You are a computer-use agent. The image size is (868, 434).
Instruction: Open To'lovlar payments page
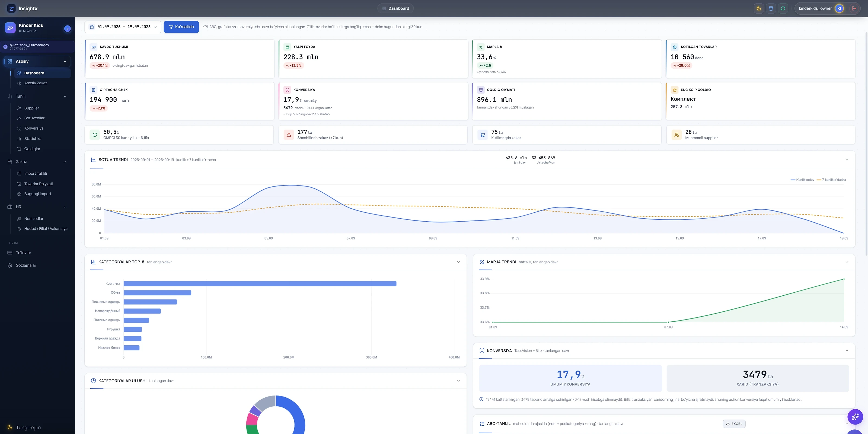click(x=37, y=253)
